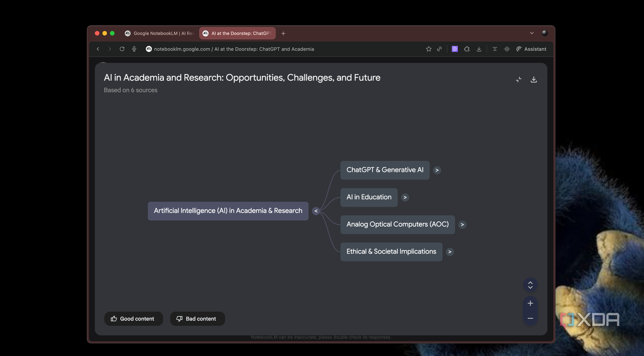644x356 pixels.
Task: Toggle expand/collapse all nodes button
Action: pos(530,285)
